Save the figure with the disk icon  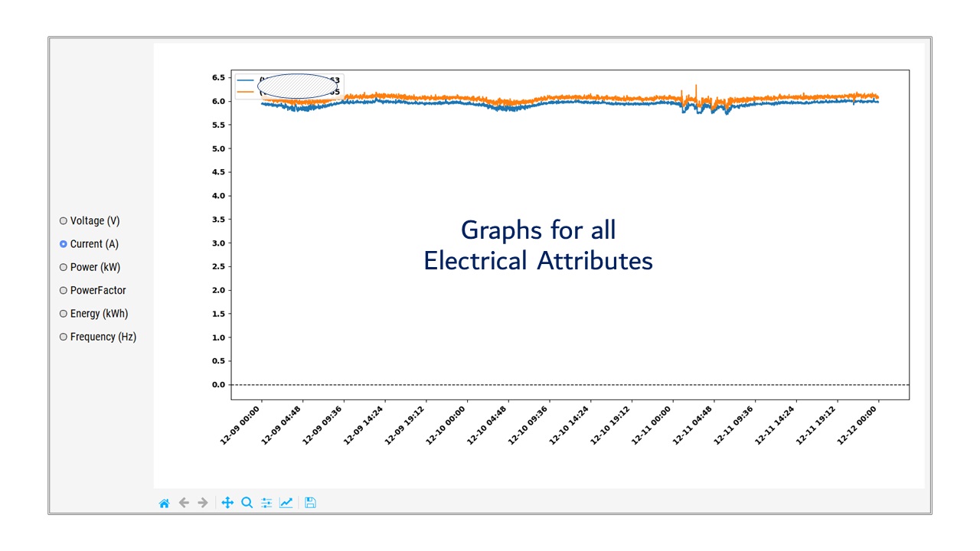(310, 503)
